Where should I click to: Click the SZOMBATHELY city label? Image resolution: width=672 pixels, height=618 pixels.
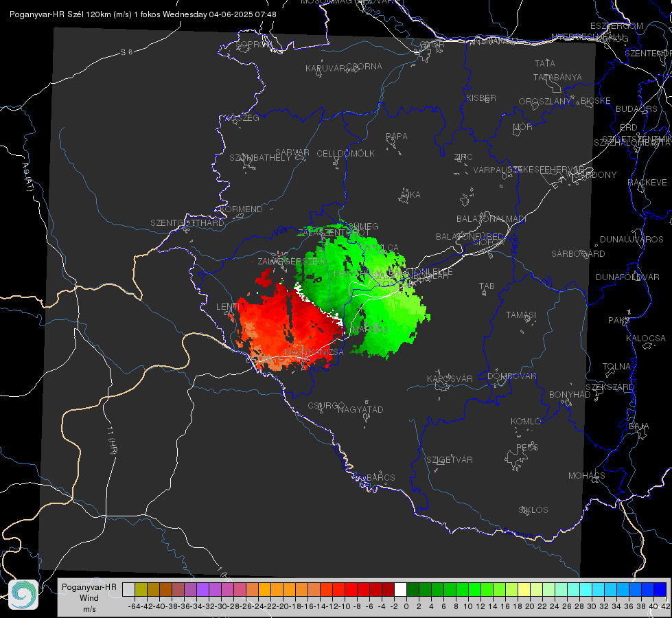tap(260, 158)
